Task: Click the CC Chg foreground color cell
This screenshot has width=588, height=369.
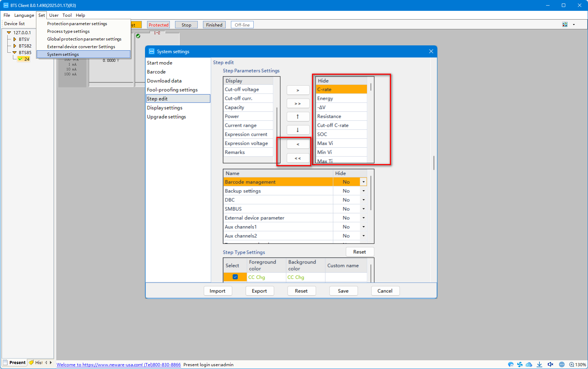Action: coord(267,277)
